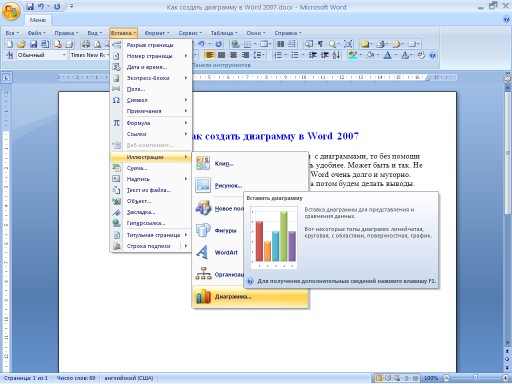Image resolution: width=512 pixels, height=384 pixels.
Task: Click the vertical scrollbar on the right
Action: click(507, 213)
